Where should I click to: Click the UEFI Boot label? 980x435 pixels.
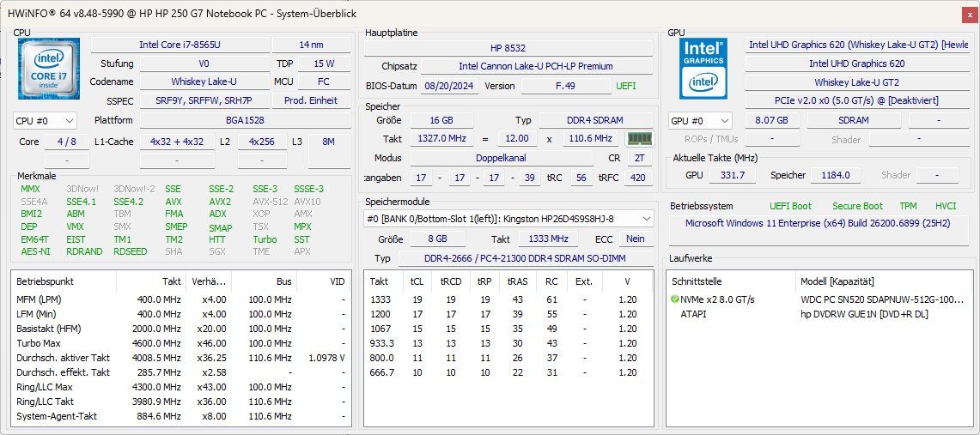point(791,206)
